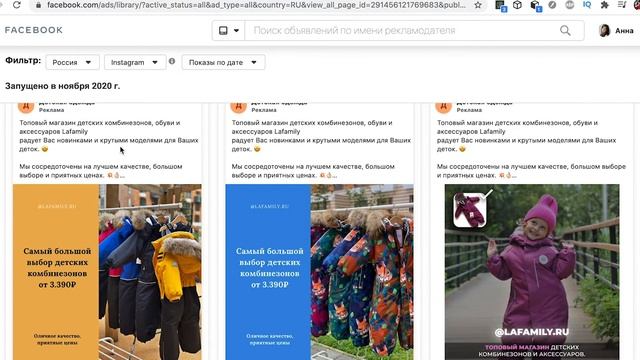Click Реклама label on first ad
Screen dimensions: 640x360
(x=51, y=110)
